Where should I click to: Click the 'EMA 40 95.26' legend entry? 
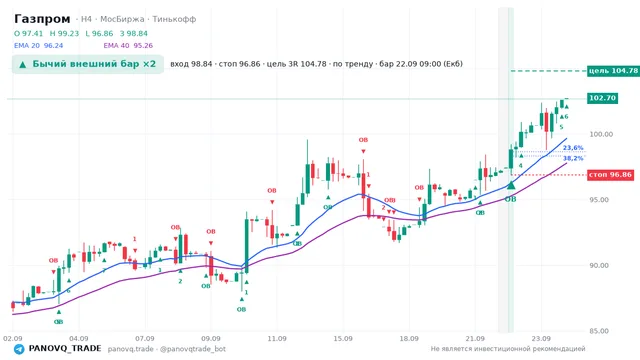[x=128, y=45]
